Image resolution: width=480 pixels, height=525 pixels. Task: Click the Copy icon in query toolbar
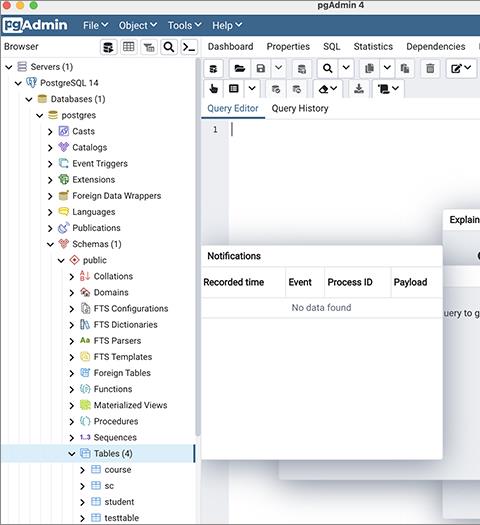[x=369, y=69]
